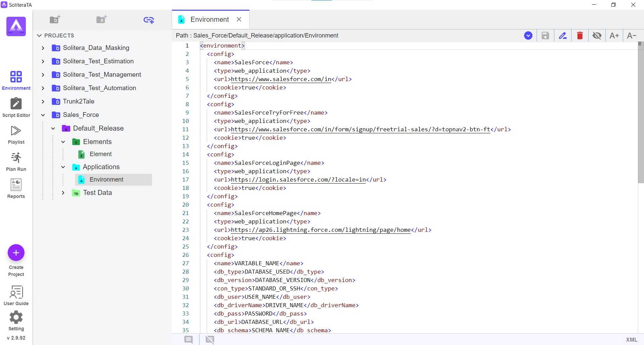Open the Element file in the tree

[101, 154]
